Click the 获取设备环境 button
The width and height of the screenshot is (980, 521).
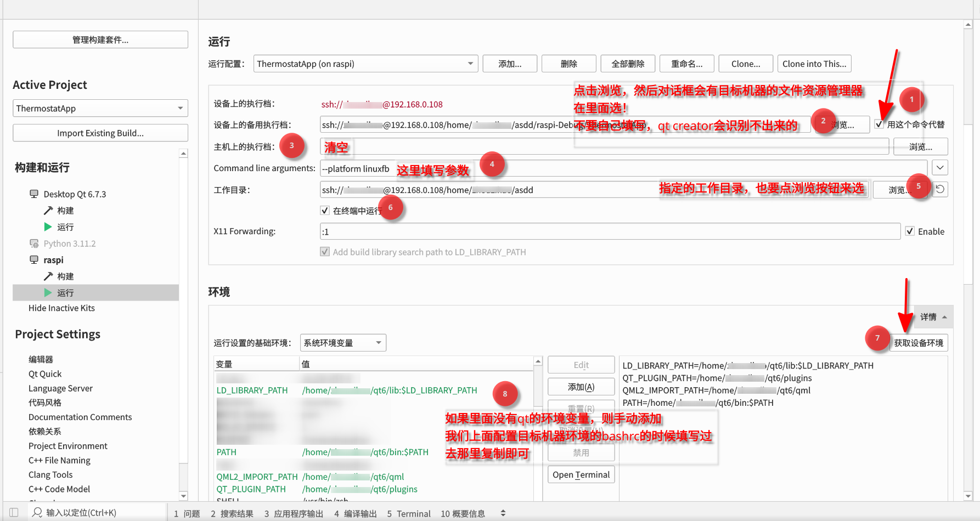point(918,343)
